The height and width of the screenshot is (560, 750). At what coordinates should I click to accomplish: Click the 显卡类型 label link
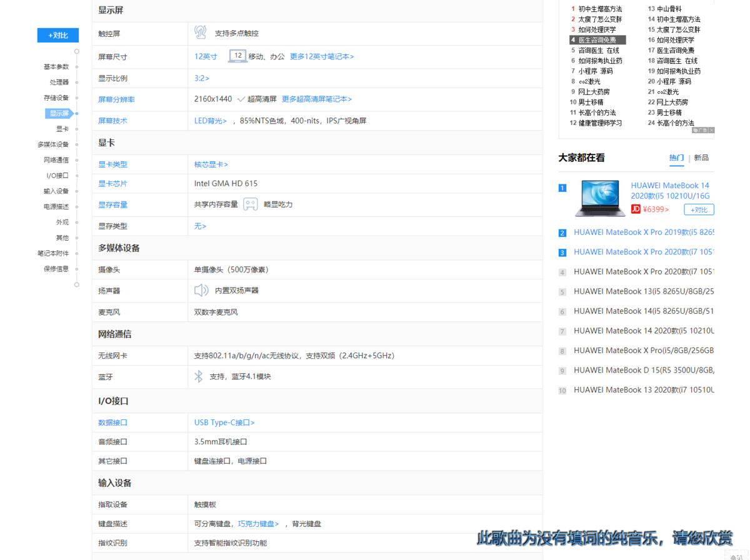pyautogui.click(x=112, y=164)
